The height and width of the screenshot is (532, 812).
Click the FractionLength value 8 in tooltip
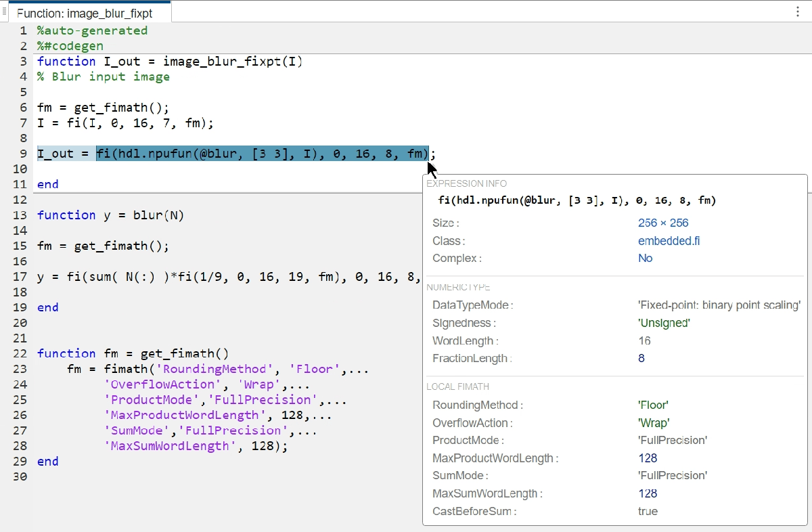pos(641,358)
